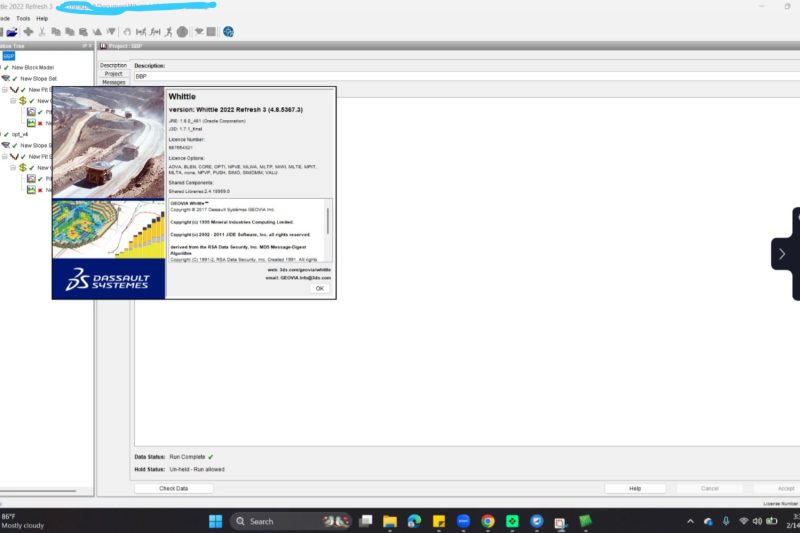Select the graph node icon under first dollar node
This screenshot has width=800, height=533.
[31, 112]
